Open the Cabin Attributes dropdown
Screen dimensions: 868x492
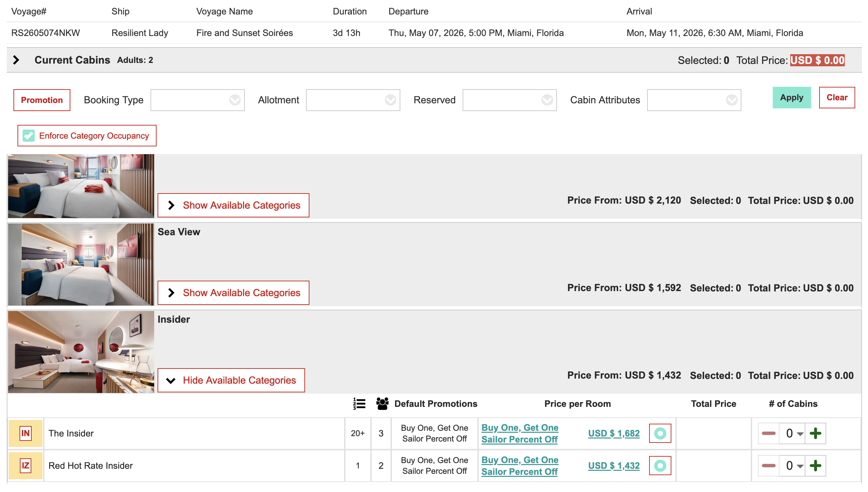[x=694, y=100]
